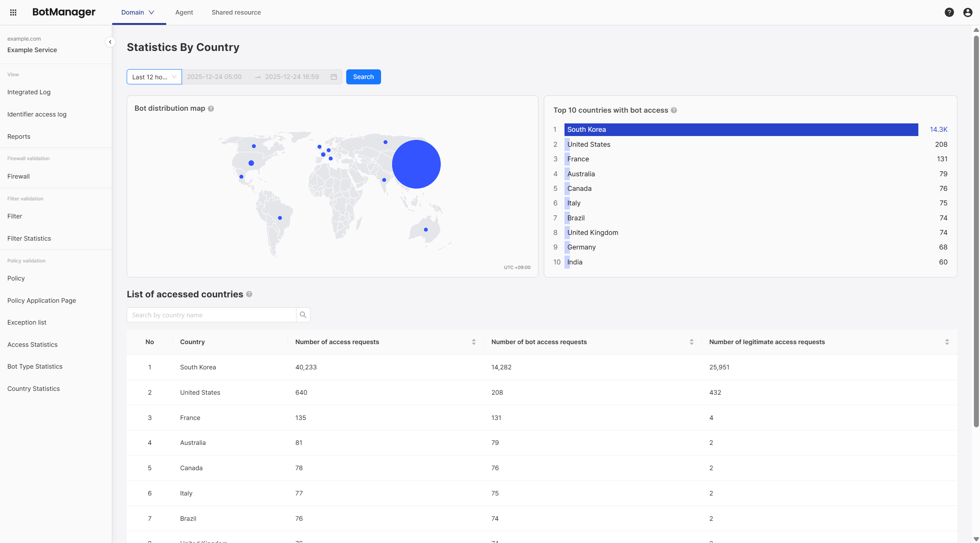This screenshot has width=980, height=543.
Task: Collapse the sidebar with the chevron button
Action: pyautogui.click(x=110, y=42)
